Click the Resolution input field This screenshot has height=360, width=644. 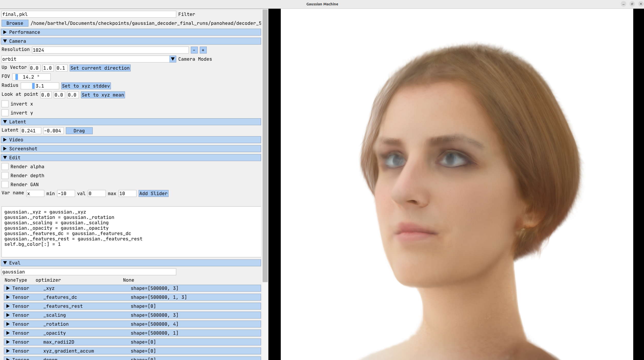tap(110, 50)
